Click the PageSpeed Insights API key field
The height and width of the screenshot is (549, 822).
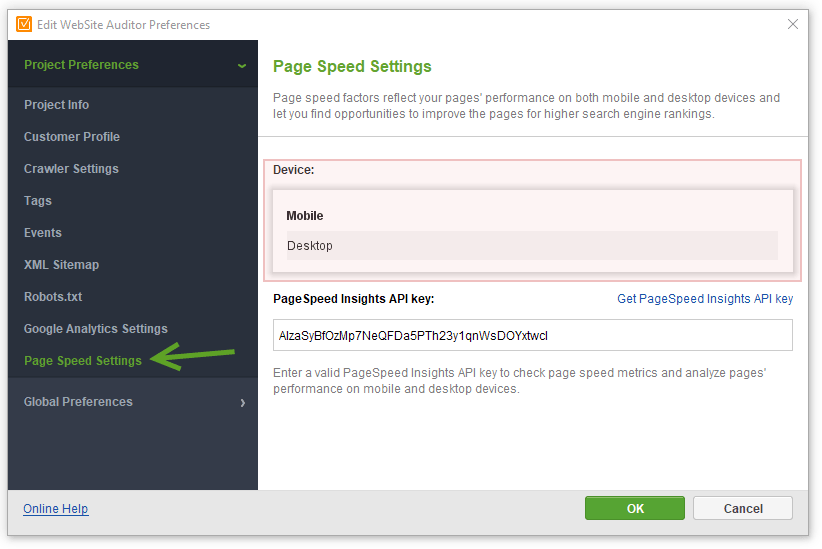(533, 335)
